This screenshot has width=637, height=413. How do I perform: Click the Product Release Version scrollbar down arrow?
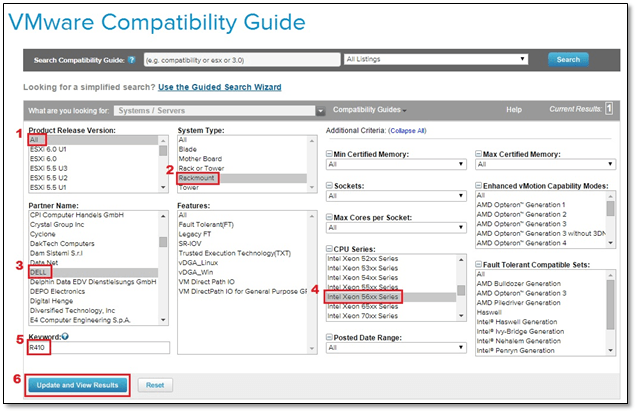(x=163, y=187)
